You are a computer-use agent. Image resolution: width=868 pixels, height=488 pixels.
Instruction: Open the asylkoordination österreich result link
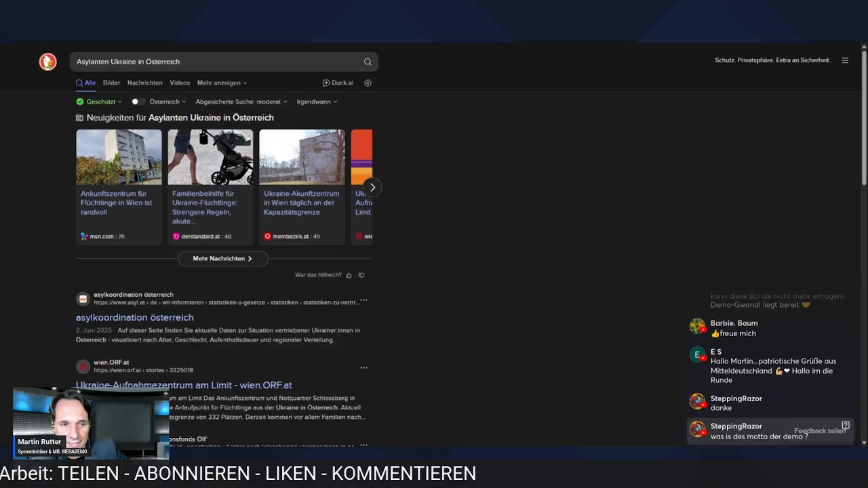point(134,317)
